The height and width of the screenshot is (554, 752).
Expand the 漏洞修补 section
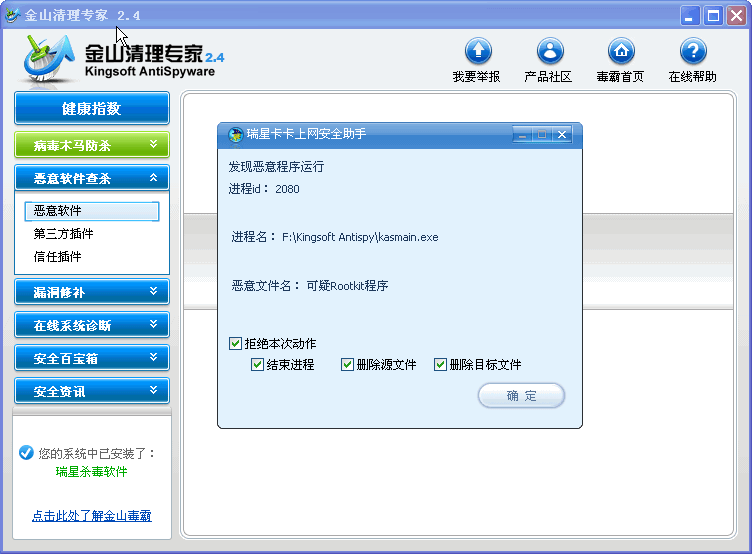pyautogui.click(x=92, y=292)
